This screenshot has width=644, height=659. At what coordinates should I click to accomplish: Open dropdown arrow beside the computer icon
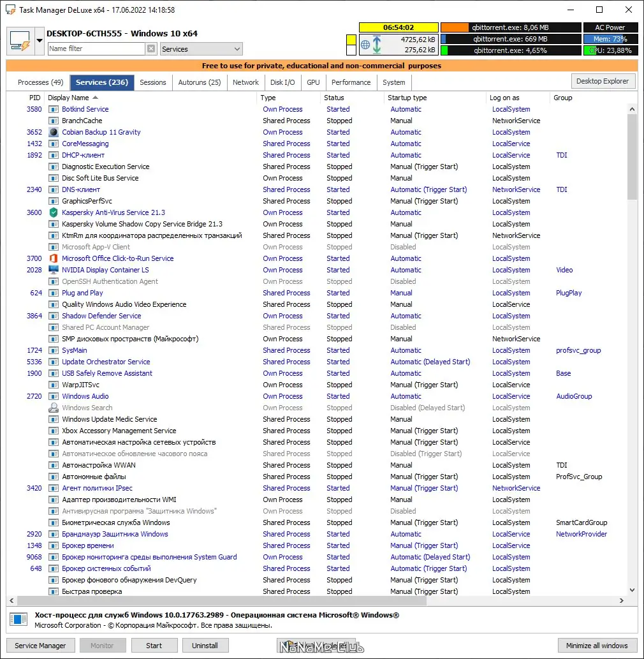pyautogui.click(x=39, y=41)
